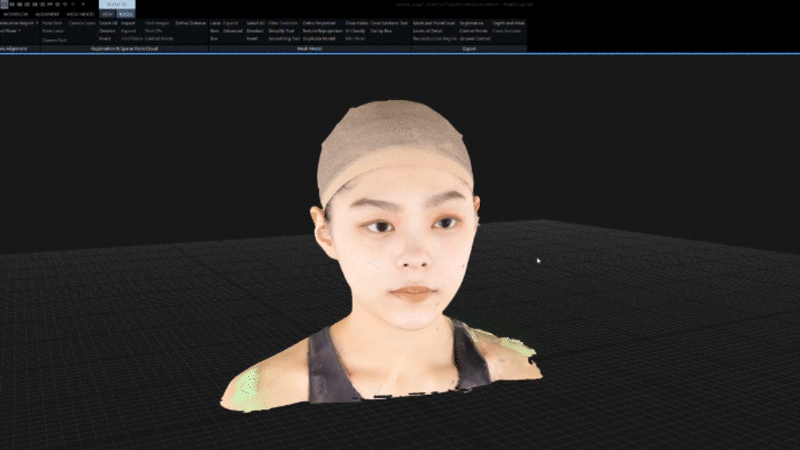800x450 pixels.
Task: Expand the Reconstruction Region dropdown in the left ribbon group
Action: tap(18, 23)
